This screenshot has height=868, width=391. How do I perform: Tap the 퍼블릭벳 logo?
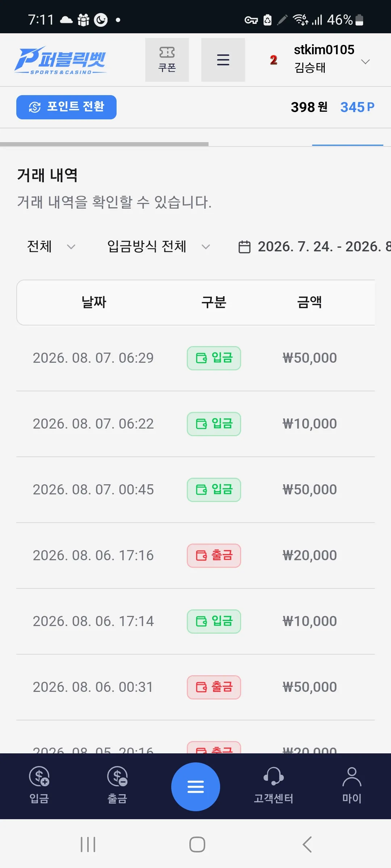60,60
